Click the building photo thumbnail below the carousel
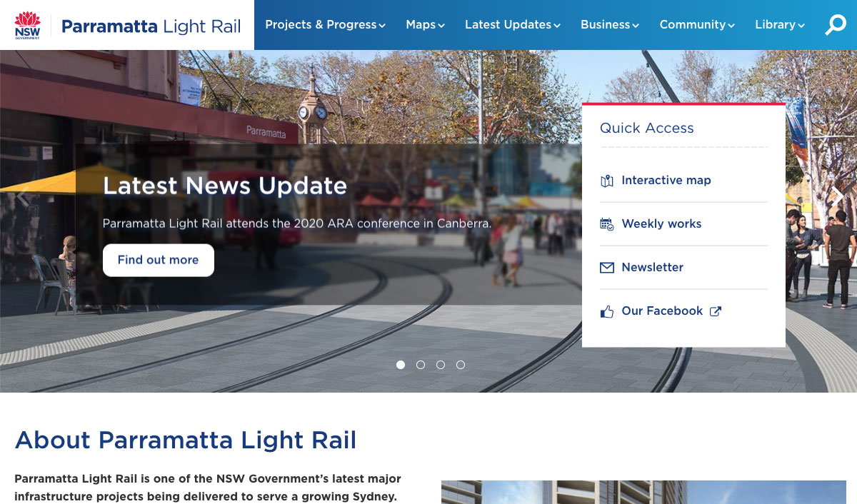 643,492
